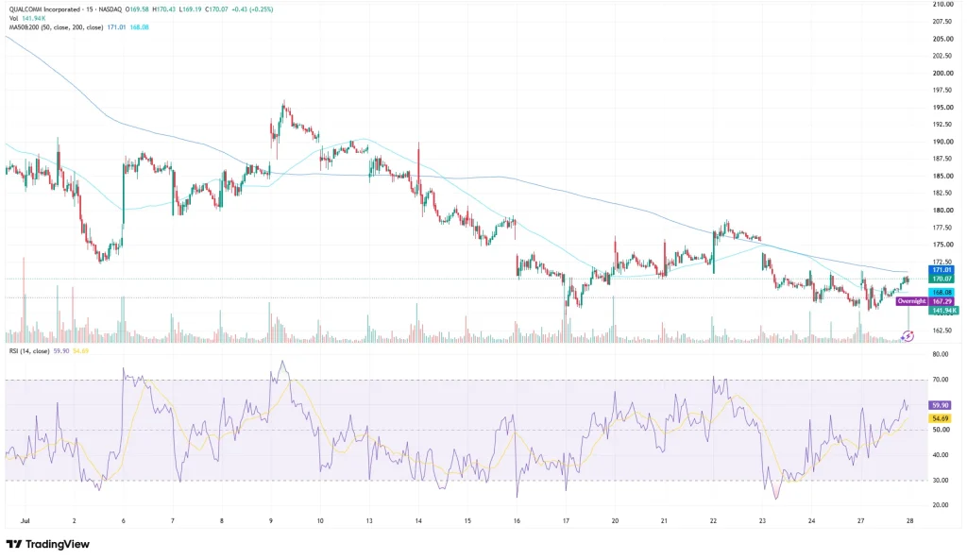Click the 162.50 price scale label
The image size is (967, 560).
coord(943,331)
